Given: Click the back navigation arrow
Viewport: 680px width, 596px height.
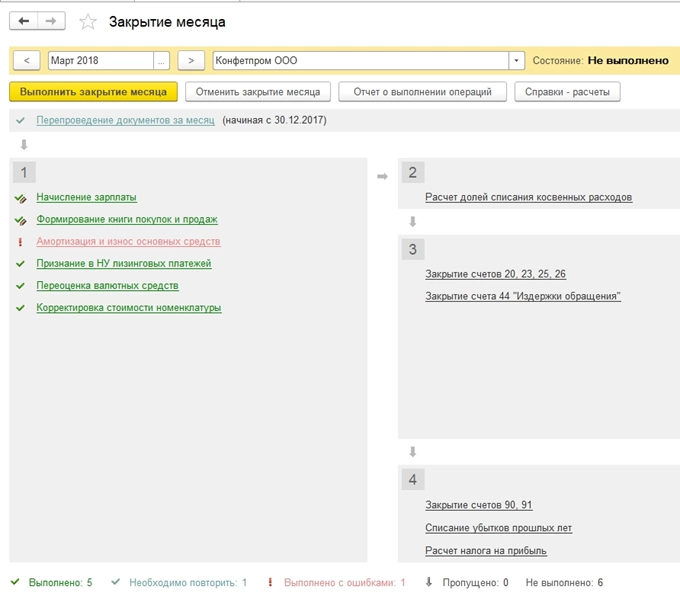Looking at the screenshot, I should coord(24,21).
